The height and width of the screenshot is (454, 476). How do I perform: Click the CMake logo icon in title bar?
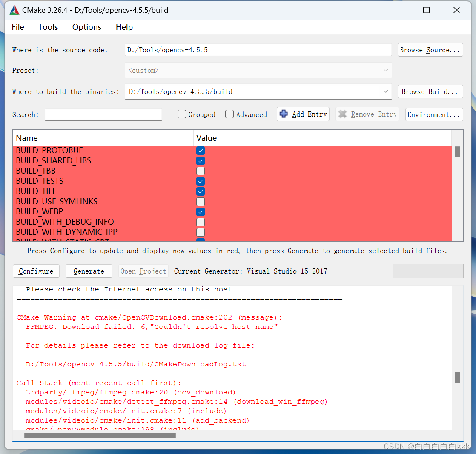click(x=14, y=10)
